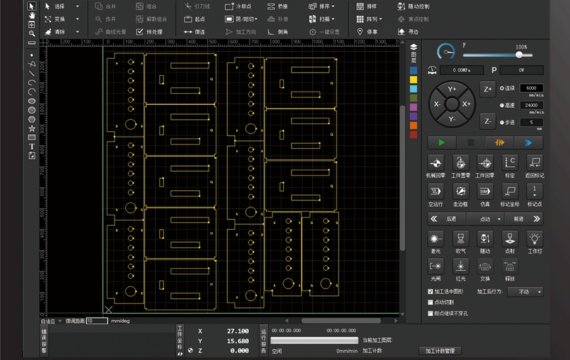
Task: Click the return to mark icon
Action: pyautogui.click(x=534, y=163)
